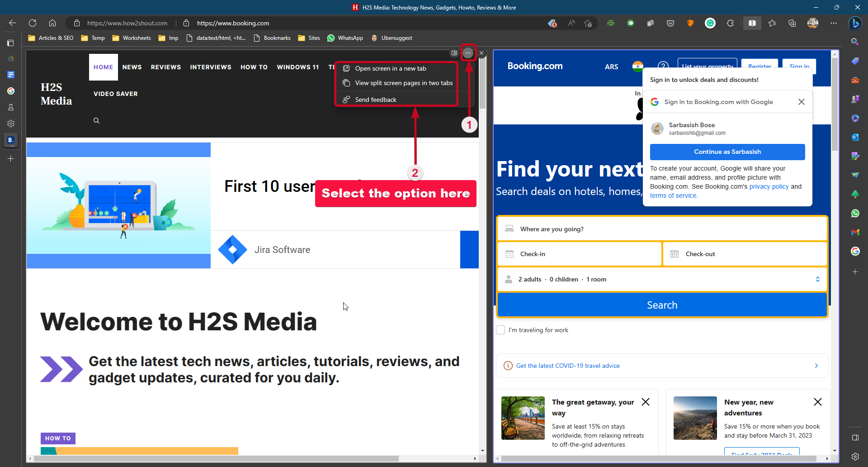Open the browser home page icon

[x=52, y=23]
